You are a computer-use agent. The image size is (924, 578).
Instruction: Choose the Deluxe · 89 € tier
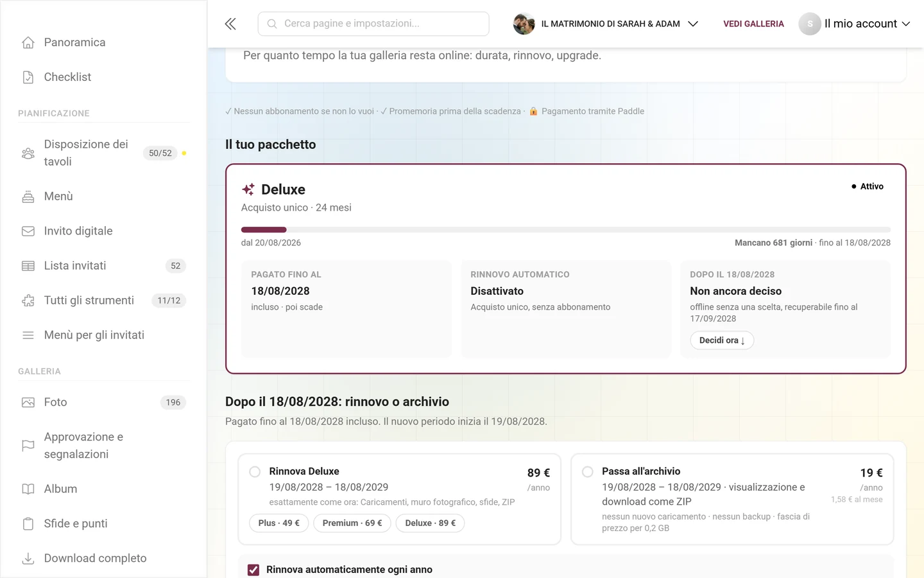coord(430,523)
